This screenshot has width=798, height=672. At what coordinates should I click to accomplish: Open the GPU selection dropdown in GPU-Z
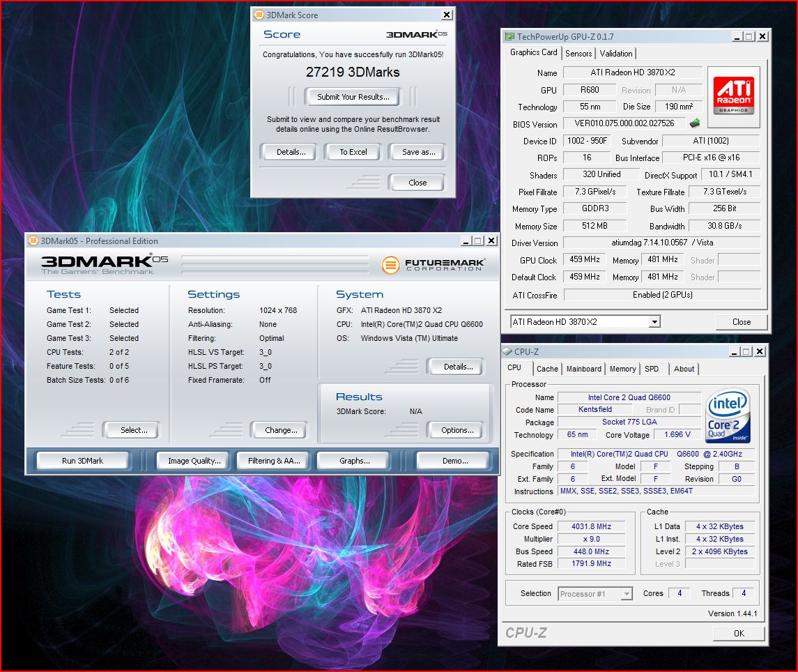tap(654, 322)
